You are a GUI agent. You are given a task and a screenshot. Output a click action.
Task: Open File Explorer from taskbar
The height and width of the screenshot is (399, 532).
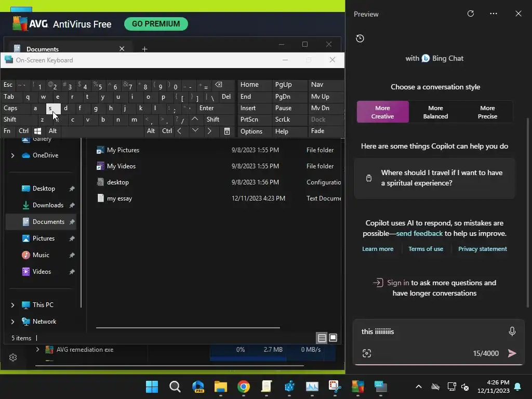click(220, 387)
